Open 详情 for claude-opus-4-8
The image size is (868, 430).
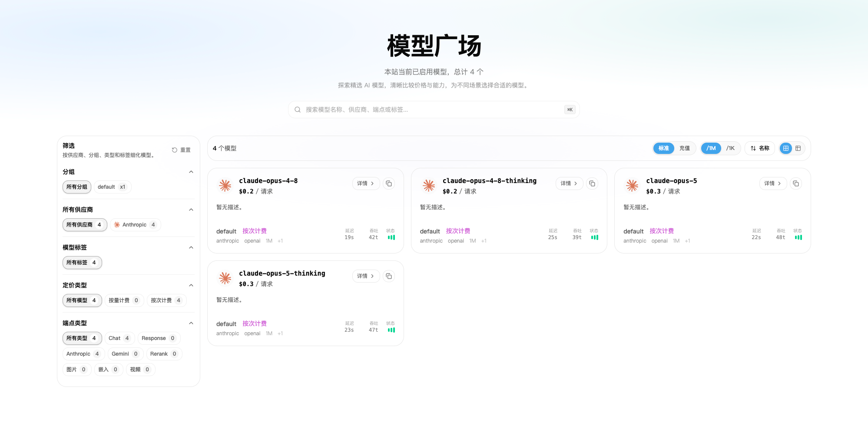coord(366,183)
